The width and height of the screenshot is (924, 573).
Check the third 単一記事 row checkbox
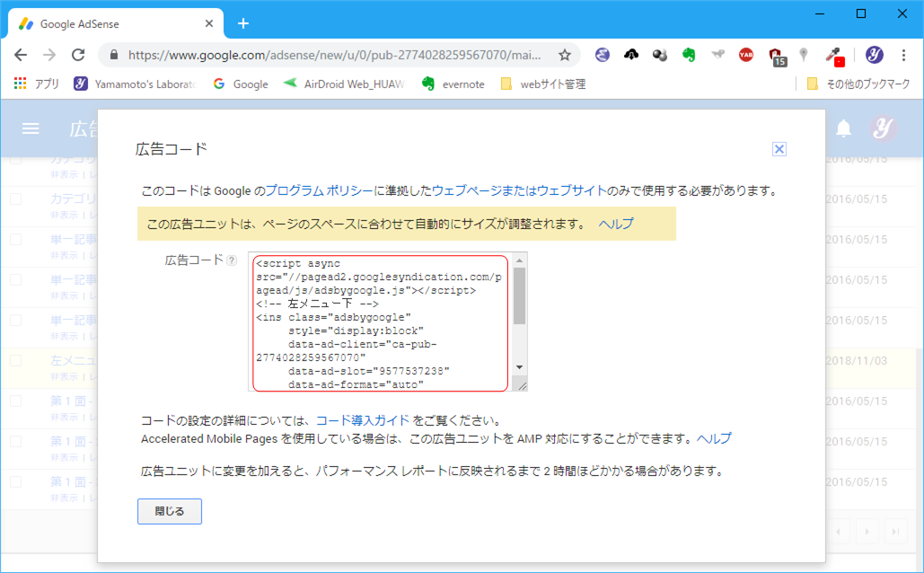pos(16,320)
